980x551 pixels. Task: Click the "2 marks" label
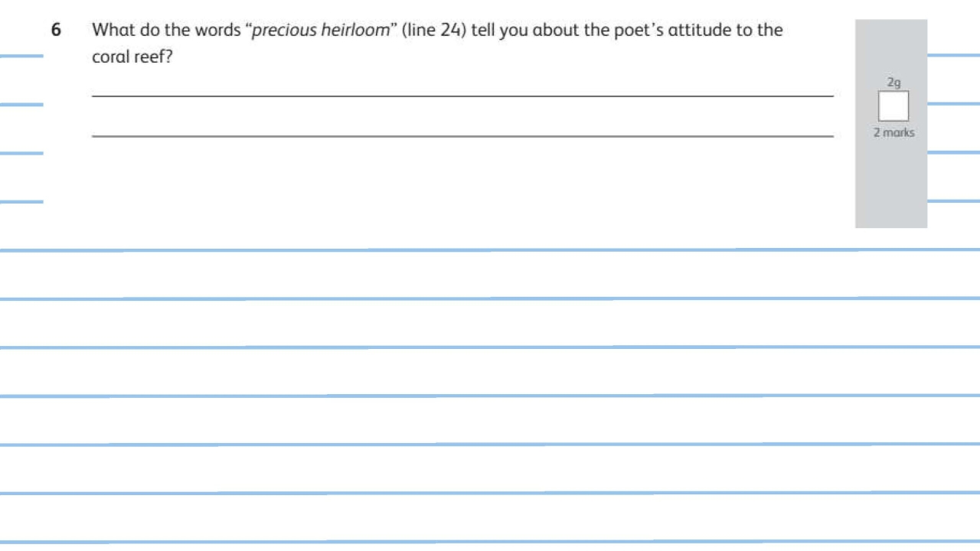point(893,132)
